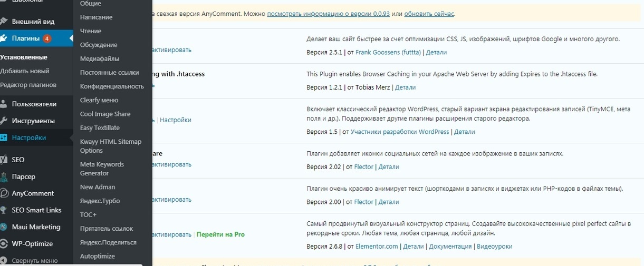
Task: Click the Настройки sliders icon
Action: click(3, 138)
